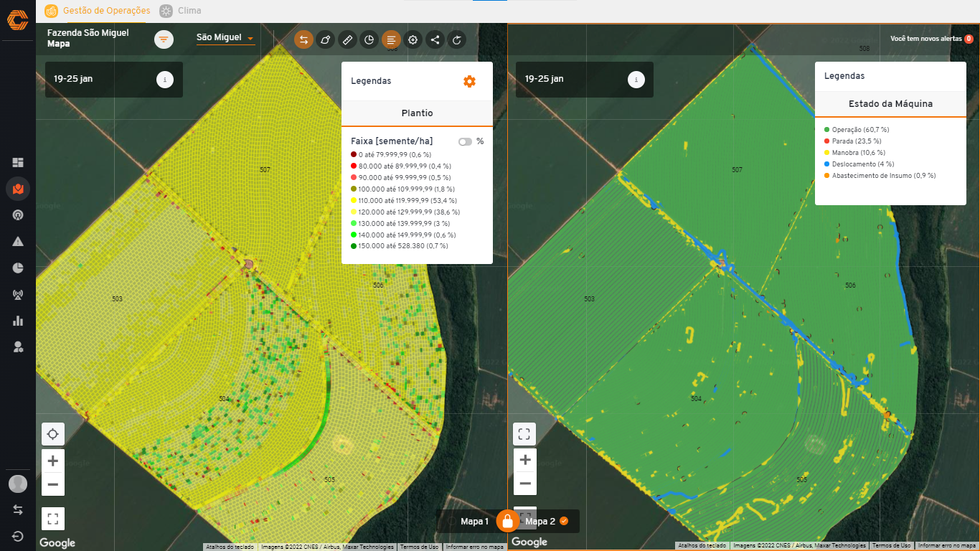Screen dimensions: 980x551
Task: Open the orange gear in the Legendas panel
Action: coord(469,81)
